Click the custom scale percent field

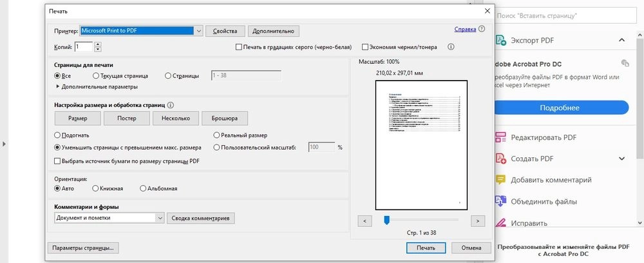point(321,147)
